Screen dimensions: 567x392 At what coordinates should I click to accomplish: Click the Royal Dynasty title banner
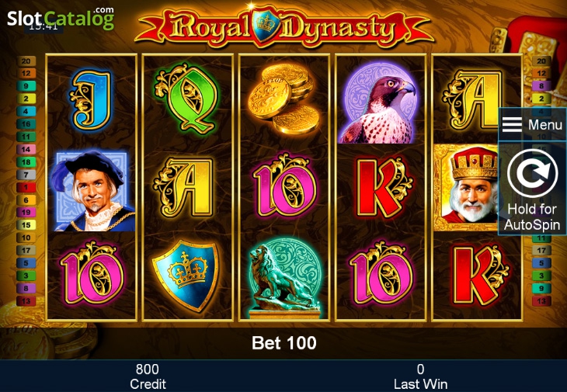[x=283, y=27]
